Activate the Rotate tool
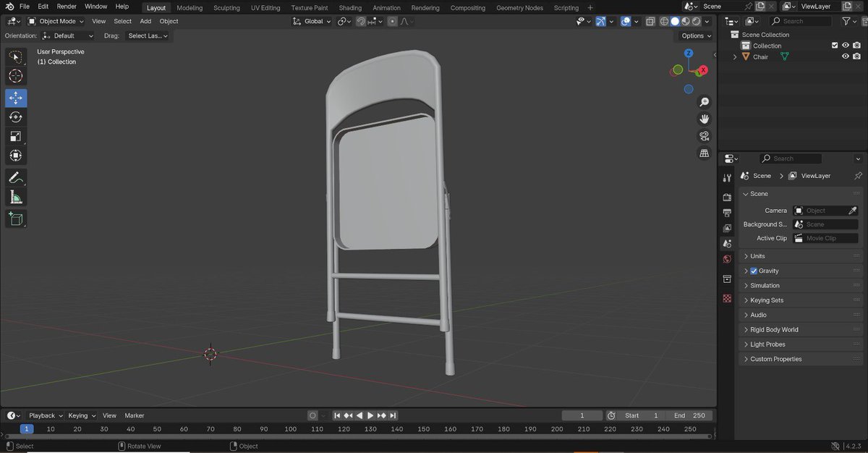The width and height of the screenshot is (868, 453). point(16,117)
